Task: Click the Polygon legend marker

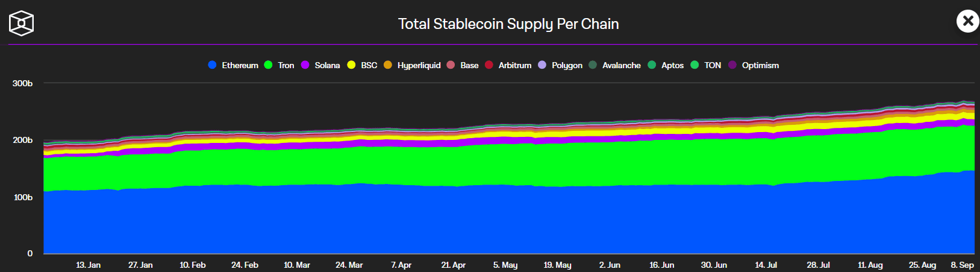Action: pyautogui.click(x=542, y=65)
